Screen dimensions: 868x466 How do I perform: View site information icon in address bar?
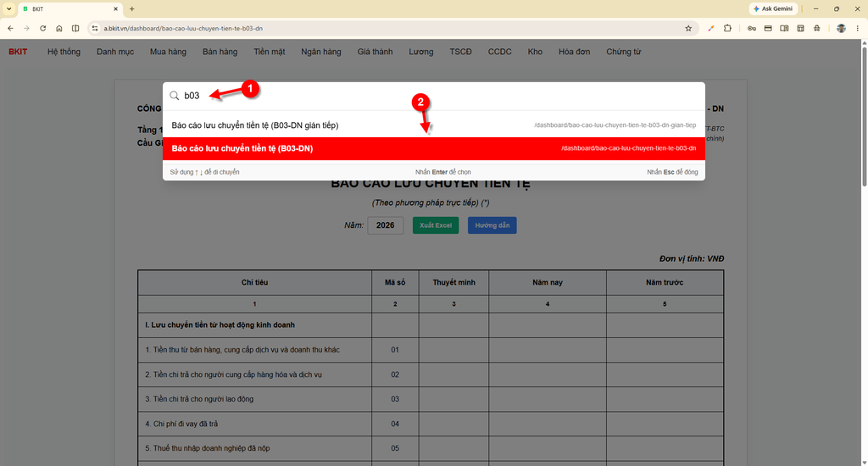point(95,28)
